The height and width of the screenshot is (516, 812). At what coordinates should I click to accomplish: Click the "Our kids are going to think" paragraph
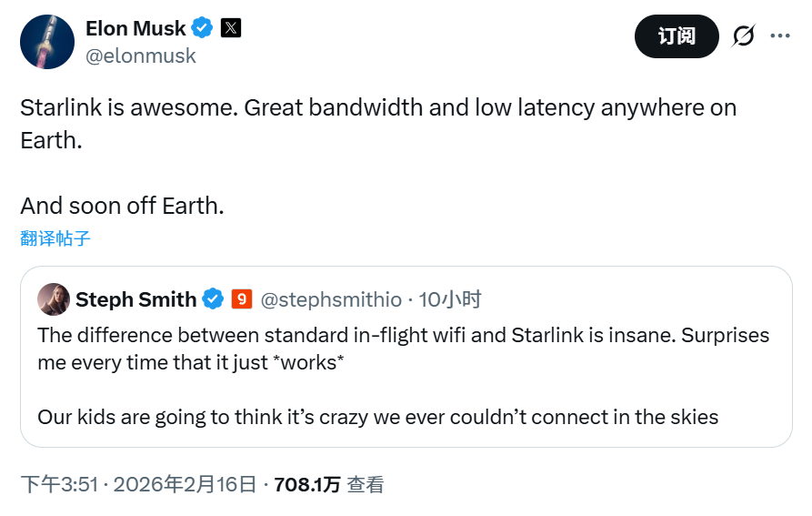point(377,418)
